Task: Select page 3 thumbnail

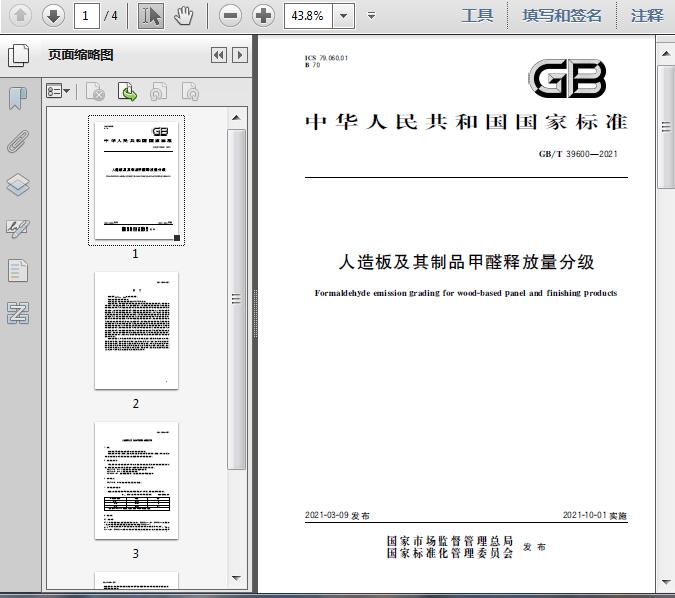Action: pyautogui.click(x=136, y=480)
